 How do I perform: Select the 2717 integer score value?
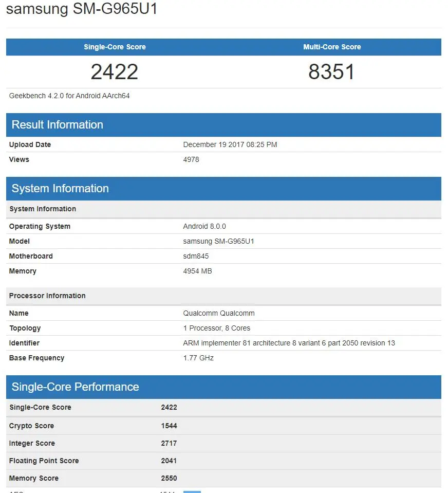point(169,443)
